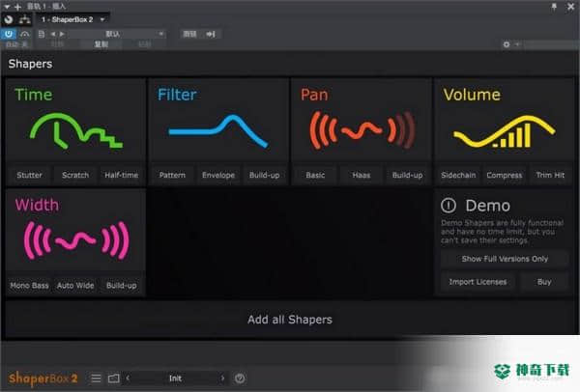Click the Demo heading text

(487, 206)
